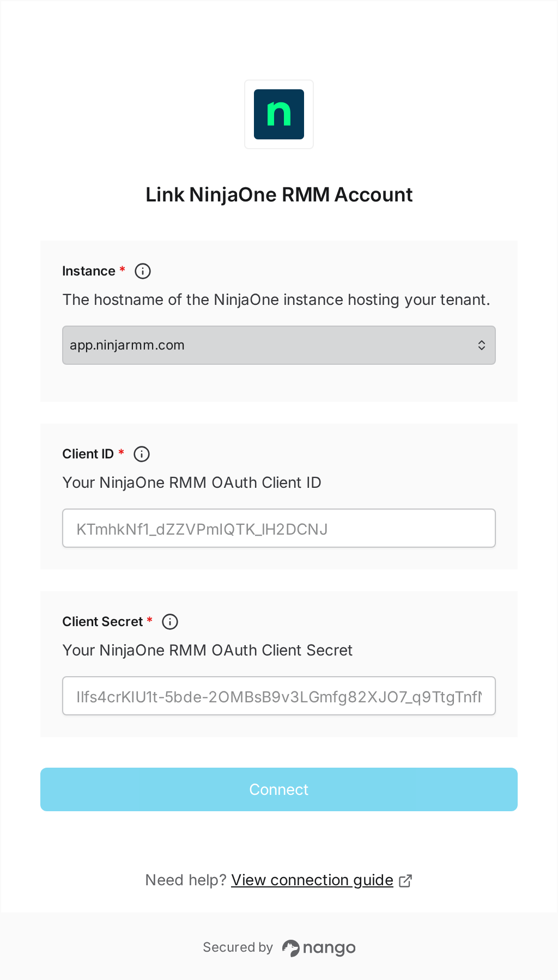
Task: Click the NinjaOne instance hostname description
Action: pyautogui.click(x=276, y=300)
